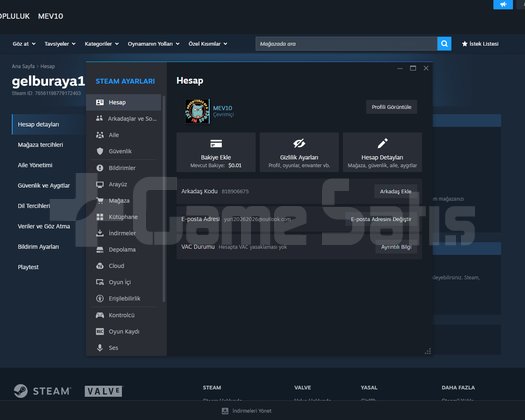This screenshot has height=420, width=525.
Task: Open the Hesap Detayları pencil tile
Action: point(382,152)
